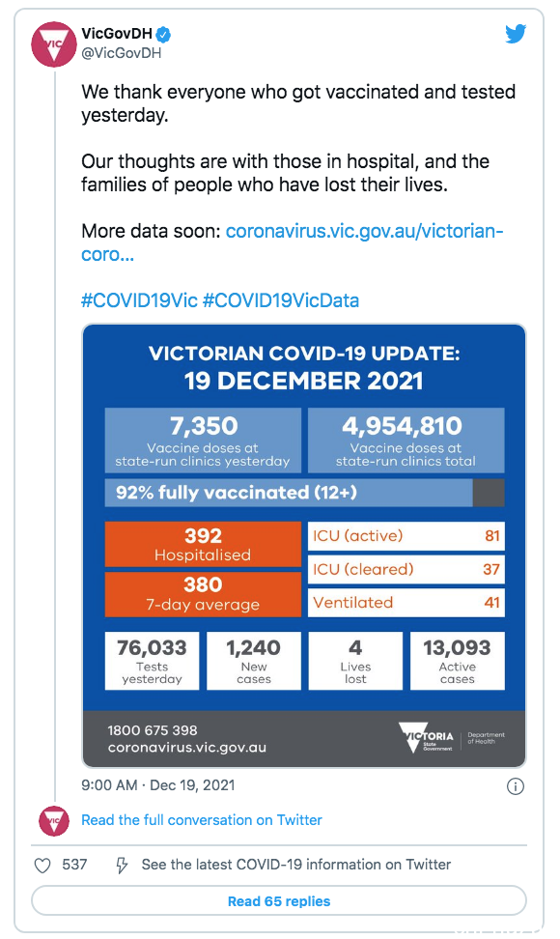Open See the latest COVID-19 information link

(x=296, y=865)
